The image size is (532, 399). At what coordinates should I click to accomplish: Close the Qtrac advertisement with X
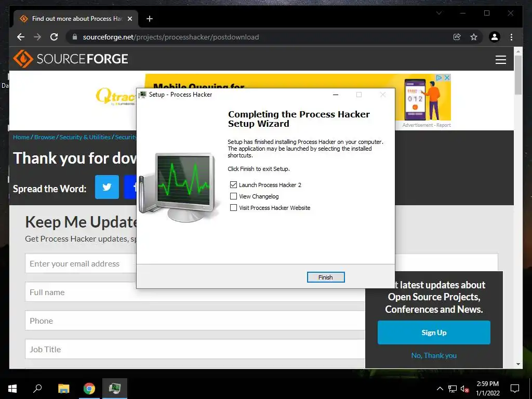(x=447, y=78)
